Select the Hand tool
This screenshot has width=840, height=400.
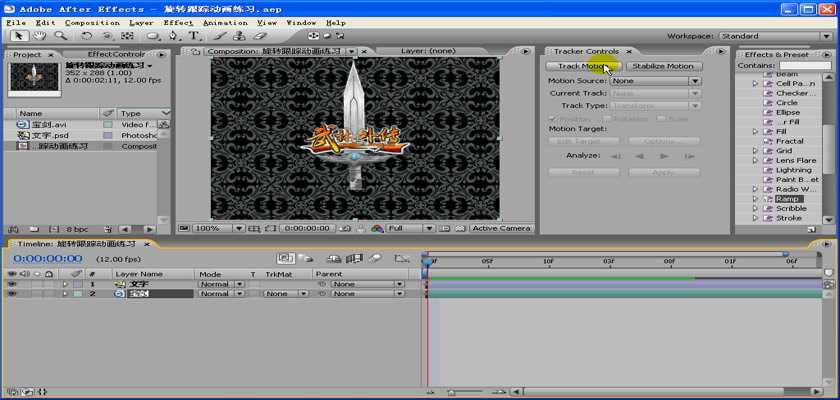(x=40, y=36)
